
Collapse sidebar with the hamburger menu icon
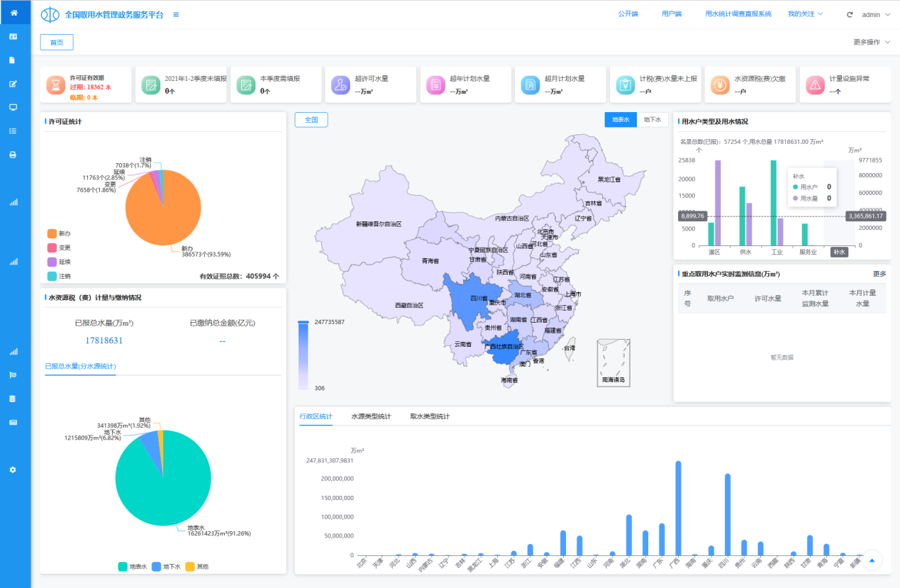click(176, 14)
